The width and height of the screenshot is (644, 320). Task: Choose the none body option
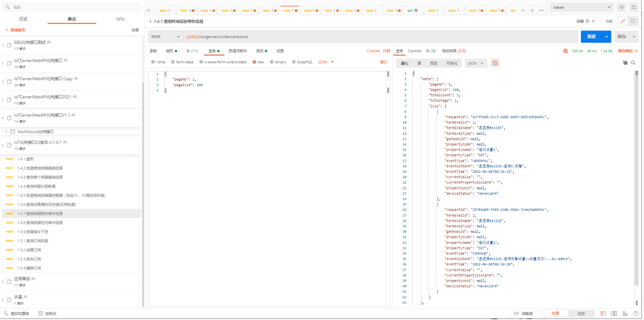point(153,62)
